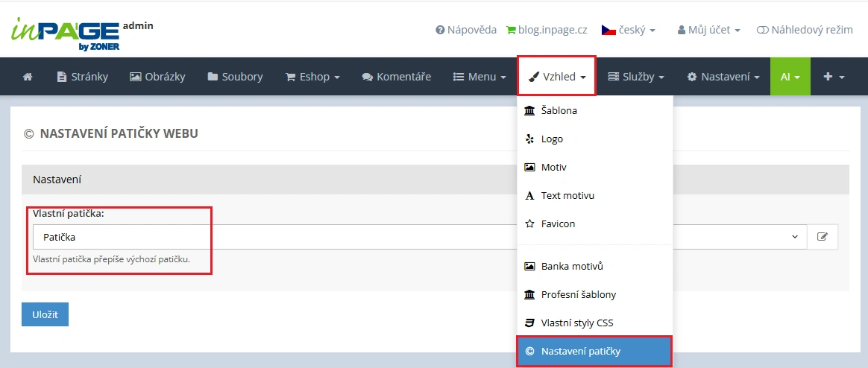Screen dimensions: 868x368
Task: Select Logo in the Vzhled menu
Action: [552, 139]
